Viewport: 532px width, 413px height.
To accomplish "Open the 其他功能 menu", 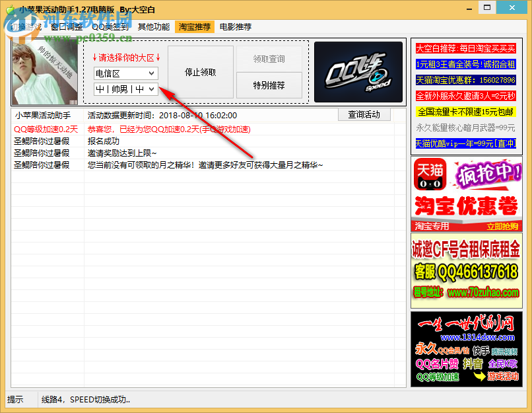I will point(154,27).
